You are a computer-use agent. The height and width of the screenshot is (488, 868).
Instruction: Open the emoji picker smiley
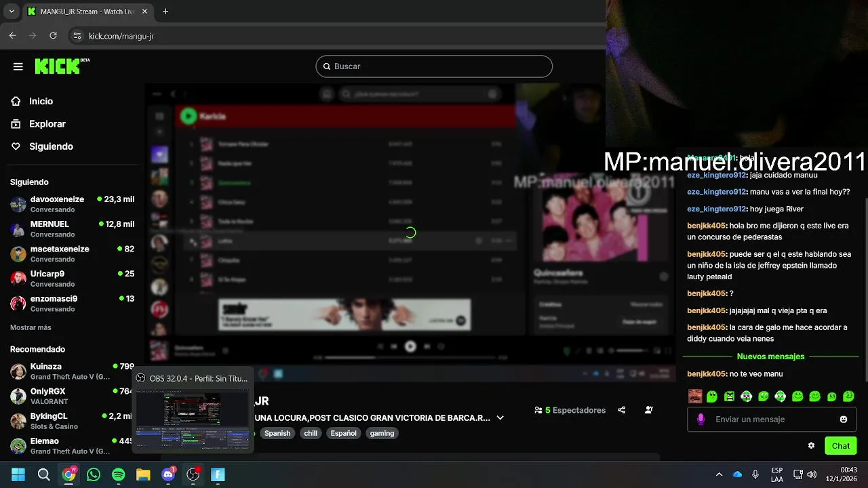pos(844,420)
